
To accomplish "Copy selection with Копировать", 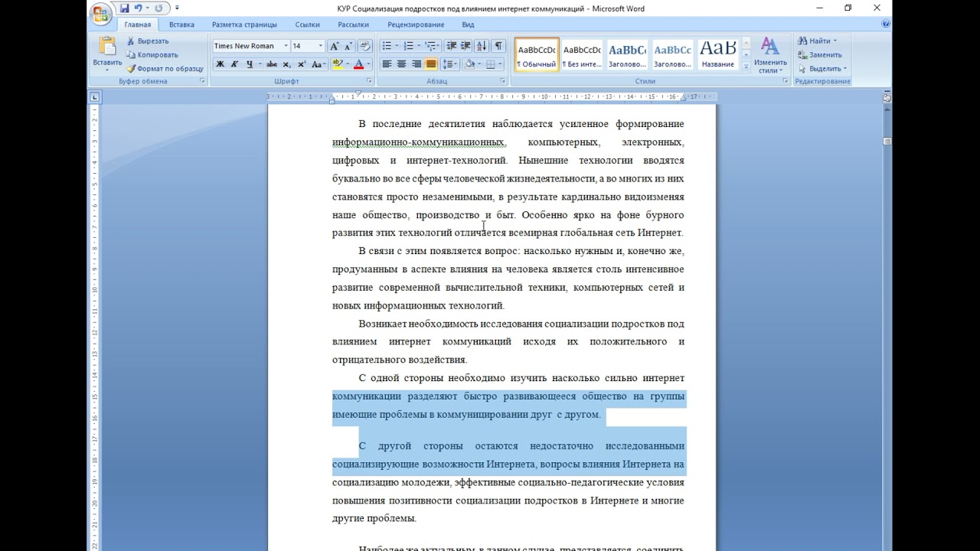I will coord(152,55).
